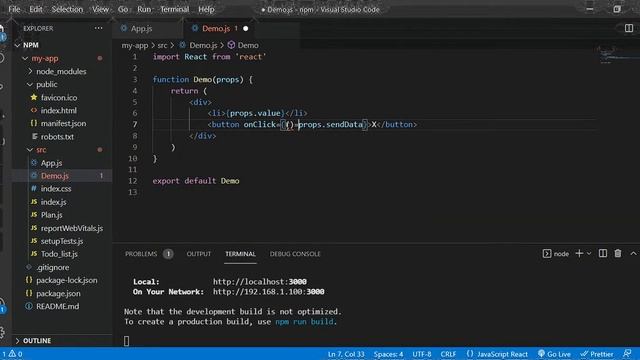Maximize panel with chevron up icon
The height and width of the screenshot is (360, 640).
(633, 253)
